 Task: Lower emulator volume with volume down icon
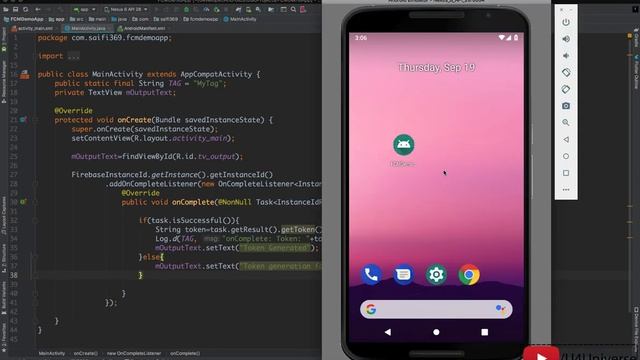(566, 56)
